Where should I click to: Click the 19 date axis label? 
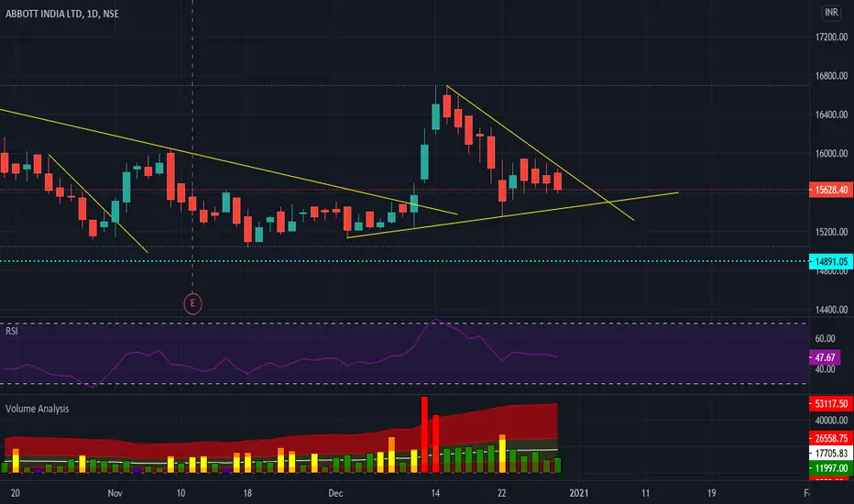coord(711,493)
